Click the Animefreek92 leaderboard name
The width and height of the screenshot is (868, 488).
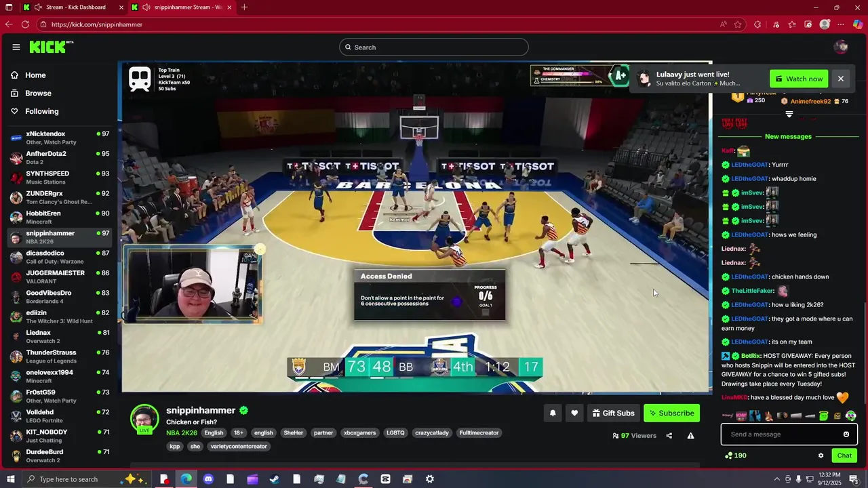pyautogui.click(x=810, y=102)
